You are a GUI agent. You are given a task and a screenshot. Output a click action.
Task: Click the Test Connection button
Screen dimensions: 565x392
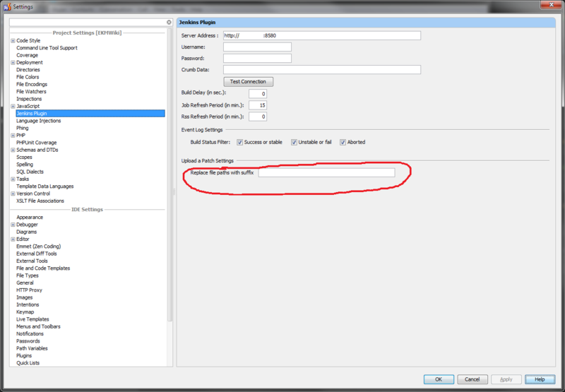pyautogui.click(x=249, y=82)
